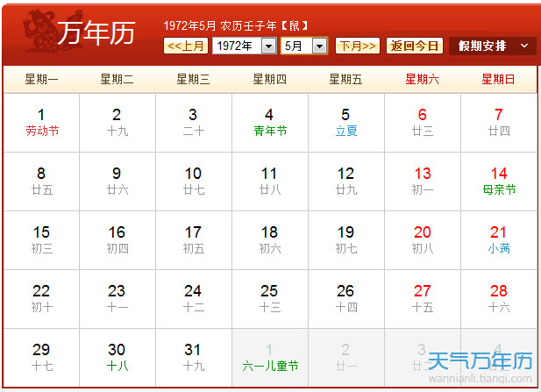Select Saturday May 6 廿三 cell
The image size is (541, 392).
(423, 123)
